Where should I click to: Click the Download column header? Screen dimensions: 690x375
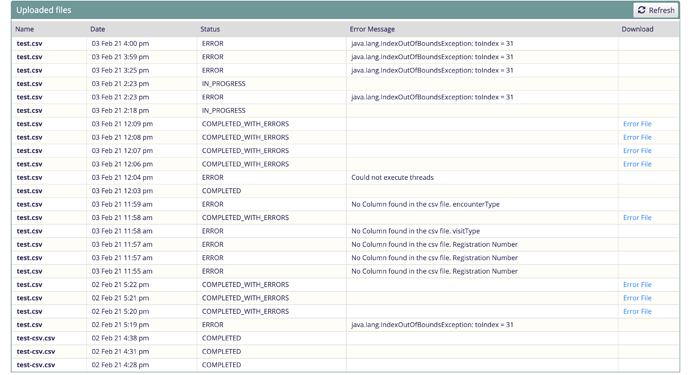(637, 29)
